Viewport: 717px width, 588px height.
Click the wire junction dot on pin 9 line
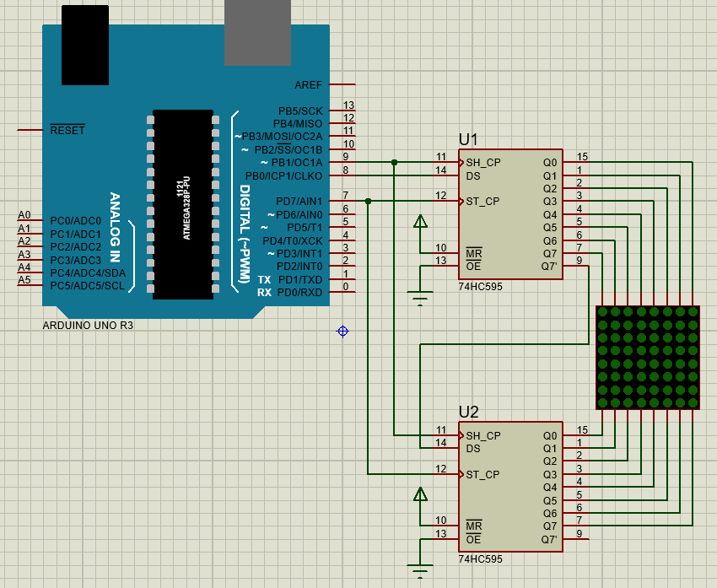[394, 162]
